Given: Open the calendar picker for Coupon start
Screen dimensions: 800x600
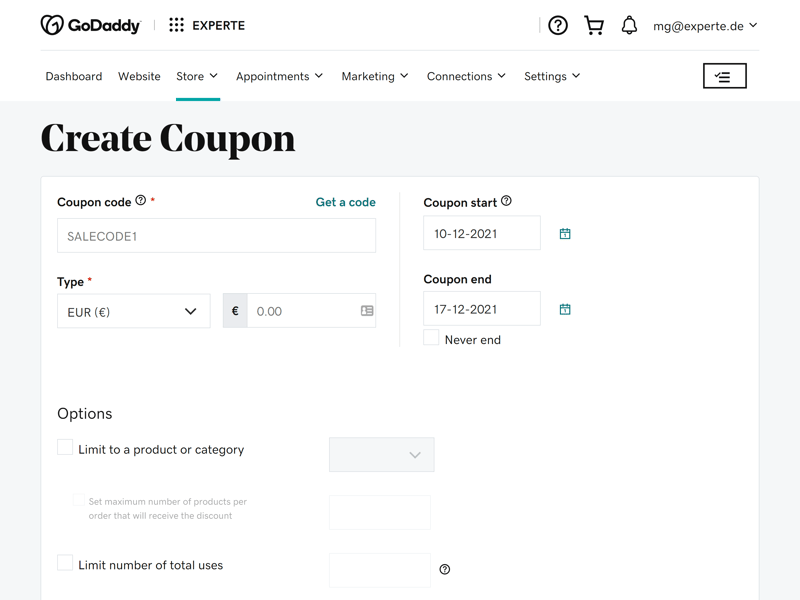Looking at the screenshot, I should tap(565, 234).
